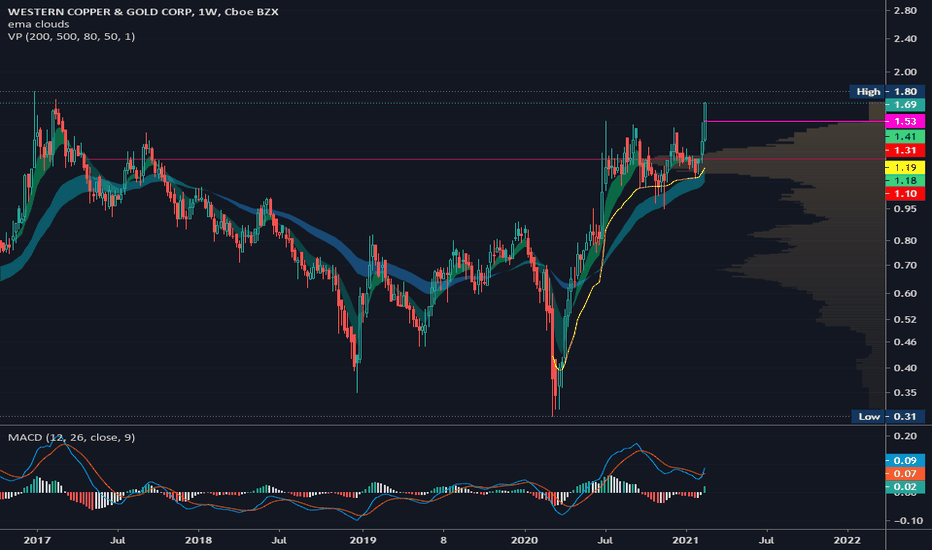Click the 2019 label on time axis

[x=363, y=540]
